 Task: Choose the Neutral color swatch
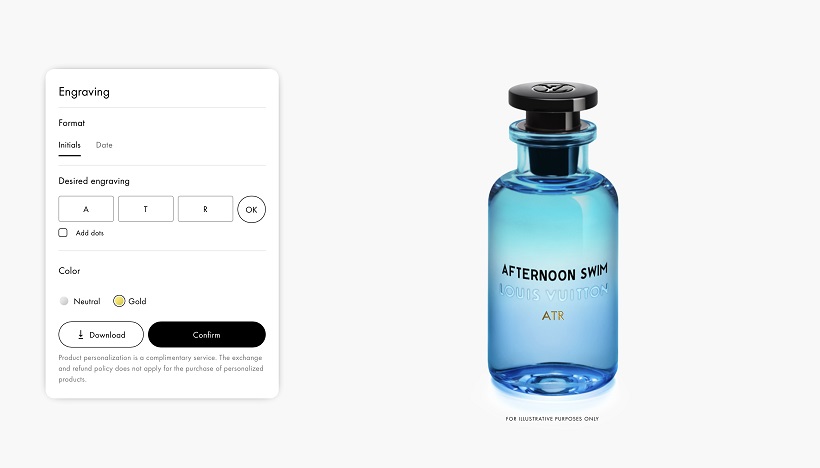[x=64, y=301]
